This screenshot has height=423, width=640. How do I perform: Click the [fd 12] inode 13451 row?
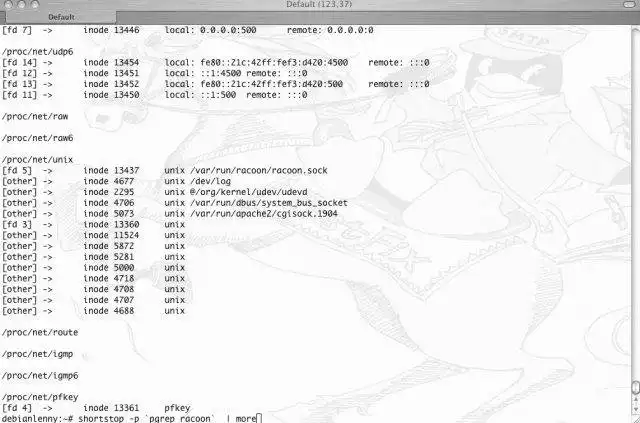tap(154, 73)
